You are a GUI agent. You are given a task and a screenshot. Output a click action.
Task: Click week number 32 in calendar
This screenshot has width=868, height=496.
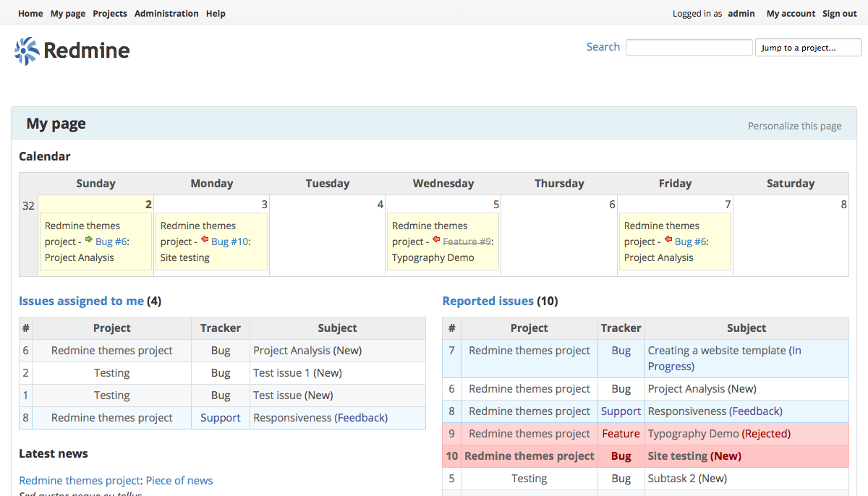(28, 205)
